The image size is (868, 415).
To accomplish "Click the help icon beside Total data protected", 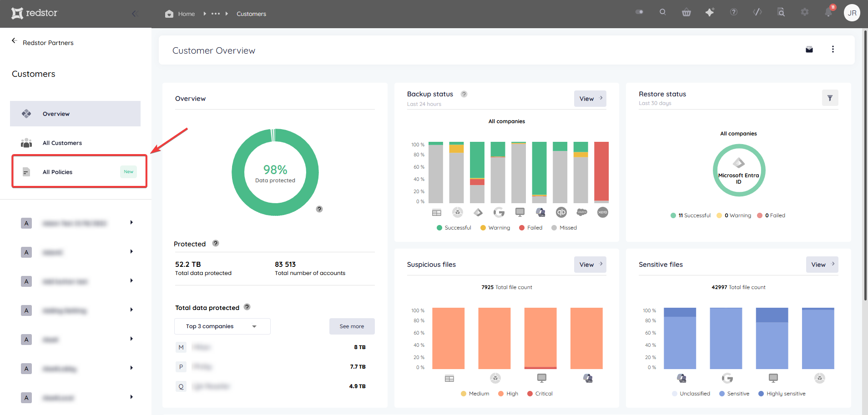I will tap(247, 307).
